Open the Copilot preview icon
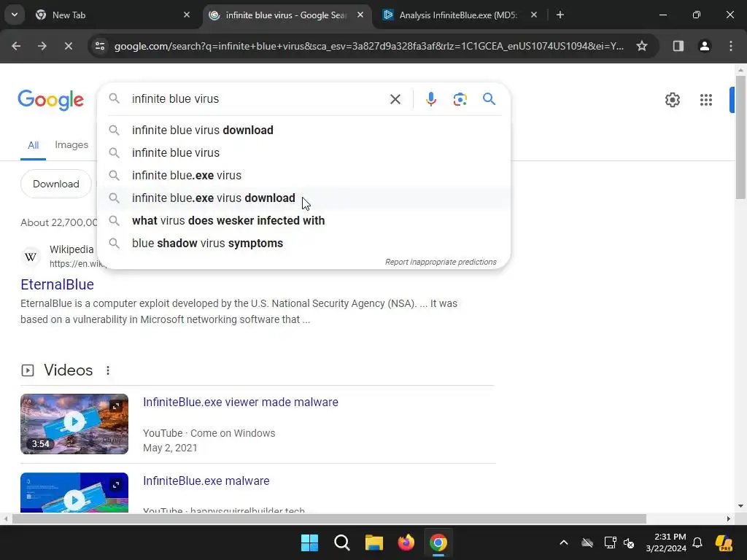 pyautogui.click(x=724, y=542)
